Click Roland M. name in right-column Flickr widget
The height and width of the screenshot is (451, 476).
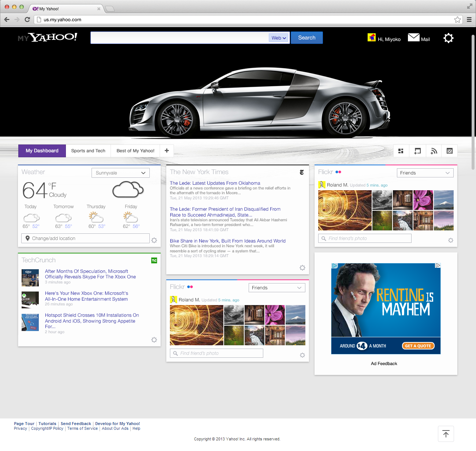point(337,185)
